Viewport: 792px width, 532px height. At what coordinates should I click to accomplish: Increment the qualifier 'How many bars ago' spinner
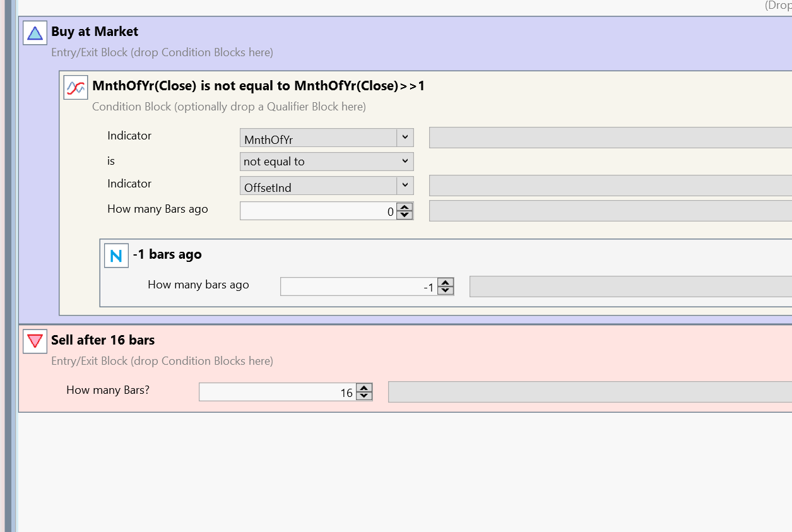point(446,283)
